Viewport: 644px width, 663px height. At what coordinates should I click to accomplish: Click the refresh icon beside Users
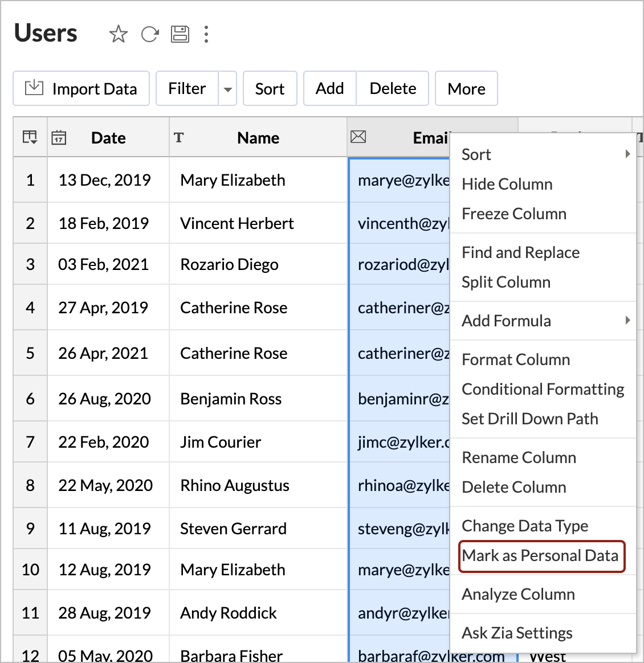click(150, 34)
